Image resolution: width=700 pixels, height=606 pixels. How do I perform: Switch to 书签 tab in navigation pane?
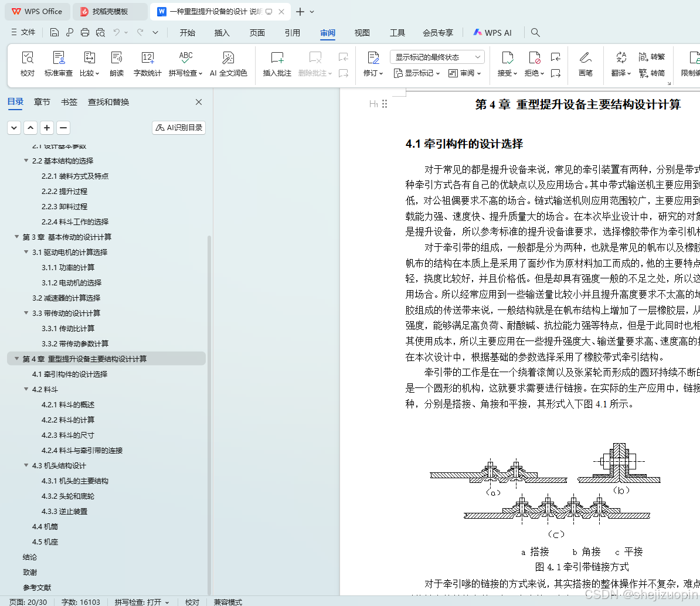coord(69,102)
